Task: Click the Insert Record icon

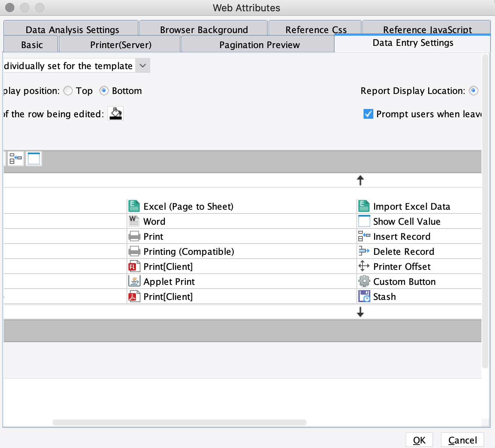Action: [x=364, y=236]
